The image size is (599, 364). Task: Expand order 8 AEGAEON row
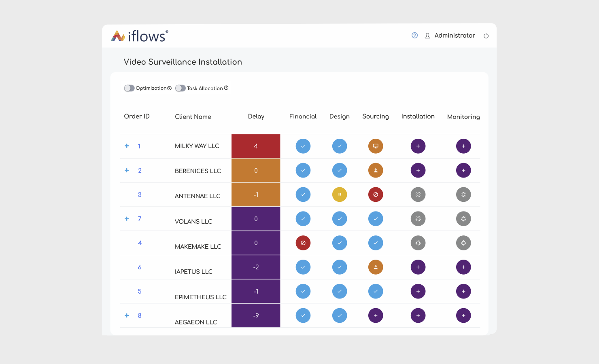[x=127, y=315]
